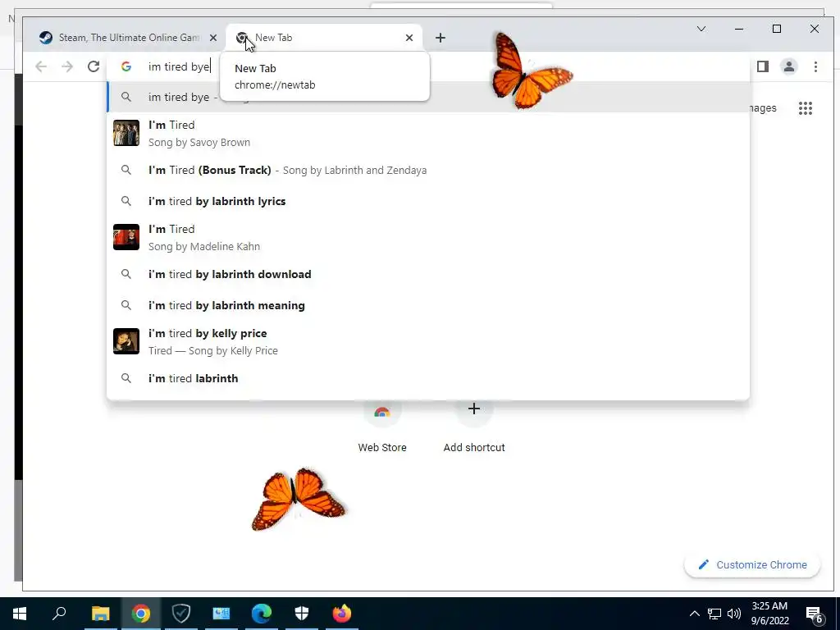Open Windows Security from taskbar
This screenshot has width=840, height=630.
point(302,614)
